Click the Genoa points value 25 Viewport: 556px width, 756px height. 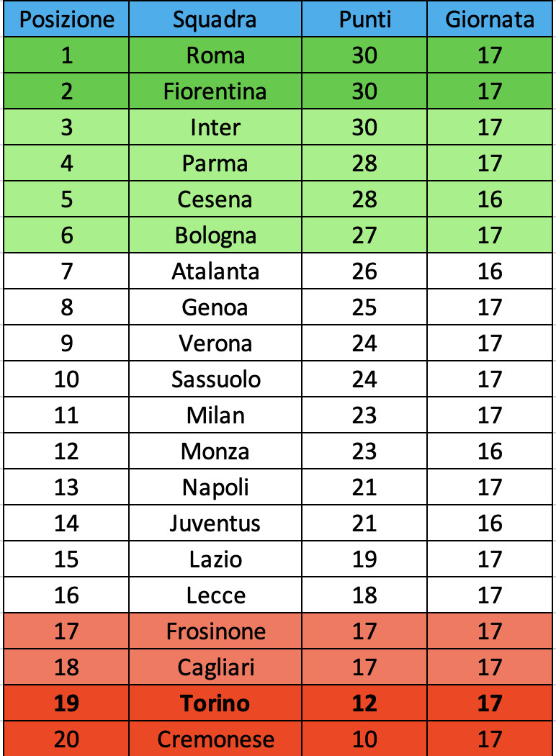tap(364, 307)
